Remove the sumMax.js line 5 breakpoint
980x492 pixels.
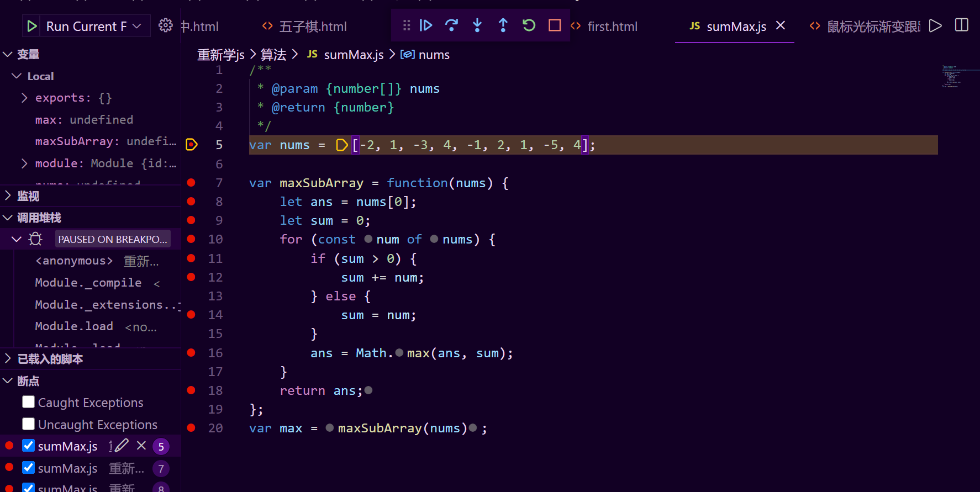click(141, 446)
